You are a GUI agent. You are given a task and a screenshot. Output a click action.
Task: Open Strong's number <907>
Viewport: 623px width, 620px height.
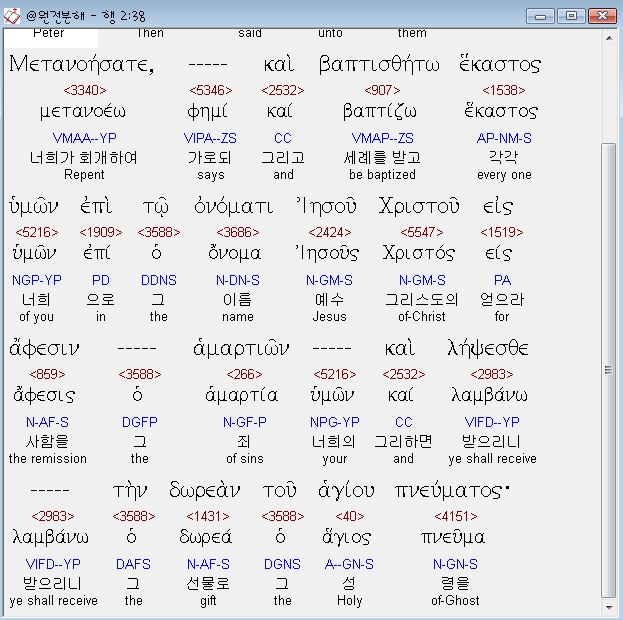pyautogui.click(x=382, y=91)
